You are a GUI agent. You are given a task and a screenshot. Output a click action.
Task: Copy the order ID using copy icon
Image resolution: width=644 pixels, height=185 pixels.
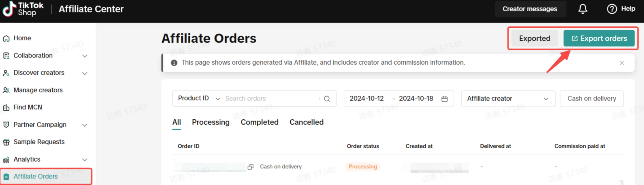click(250, 167)
